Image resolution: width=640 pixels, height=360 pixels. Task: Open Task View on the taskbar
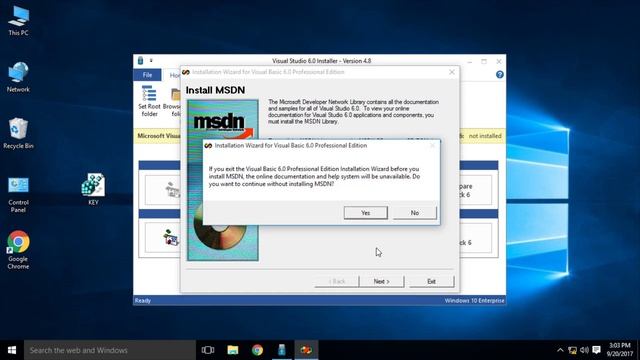click(208, 350)
